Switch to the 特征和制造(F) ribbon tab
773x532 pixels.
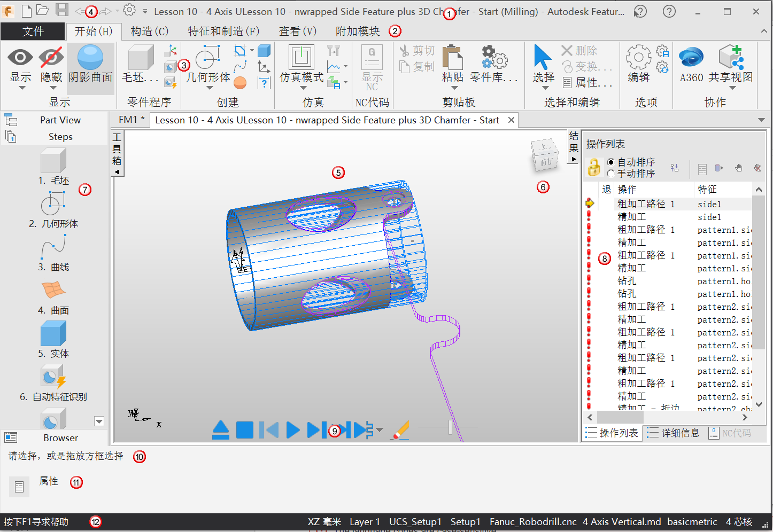coord(223,32)
